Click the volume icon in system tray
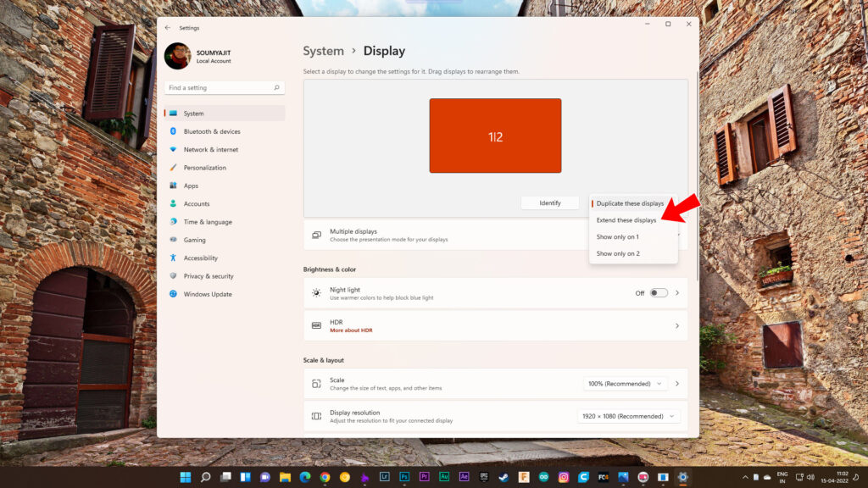 click(810, 477)
